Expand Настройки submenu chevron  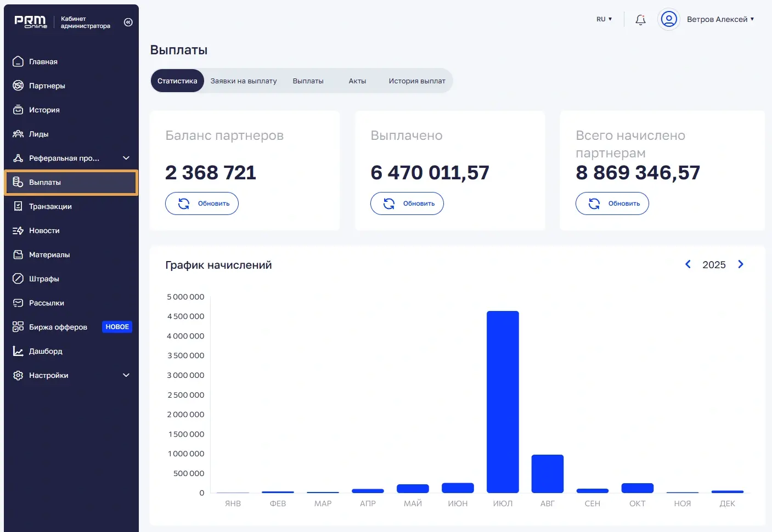click(x=126, y=375)
